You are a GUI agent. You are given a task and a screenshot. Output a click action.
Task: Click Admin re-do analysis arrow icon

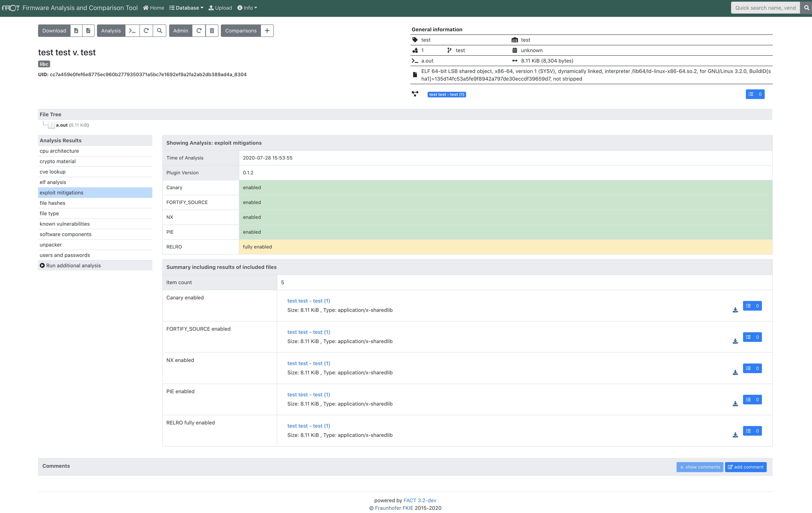(x=199, y=31)
